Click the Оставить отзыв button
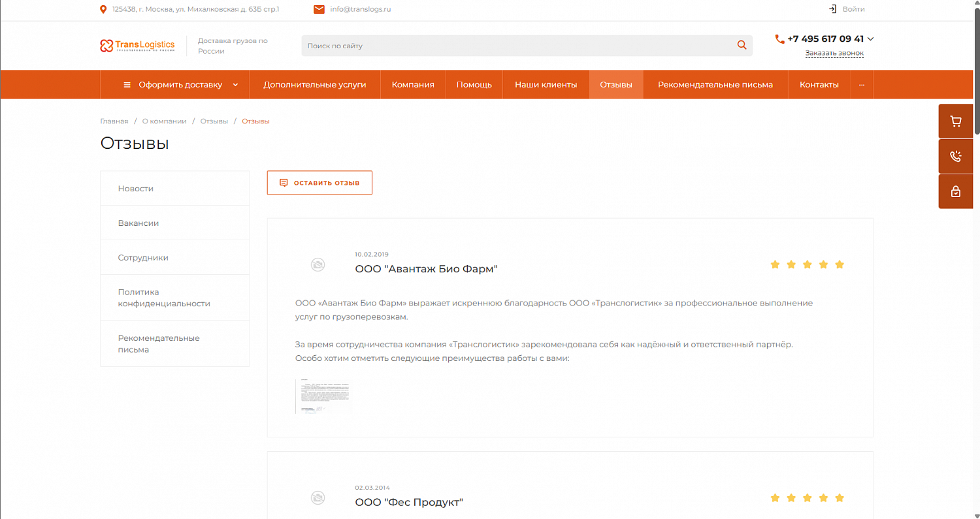The image size is (980, 519). tap(319, 183)
